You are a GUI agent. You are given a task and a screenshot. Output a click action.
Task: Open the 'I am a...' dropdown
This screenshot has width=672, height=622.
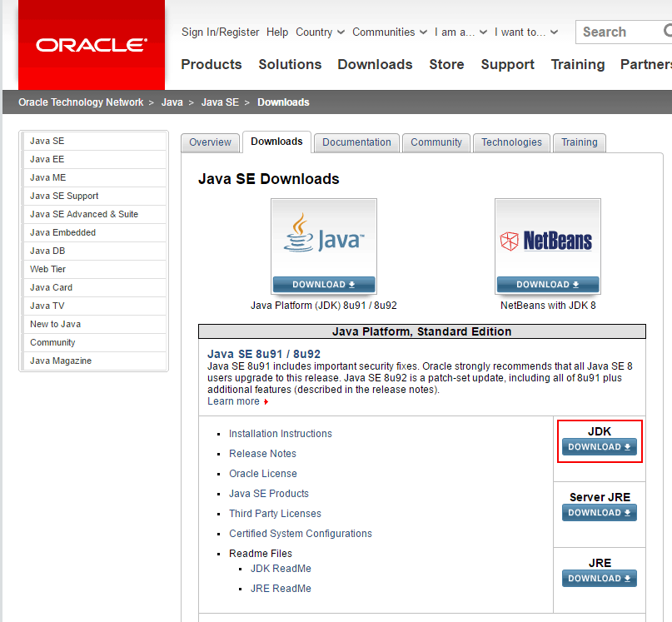(x=462, y=32)
